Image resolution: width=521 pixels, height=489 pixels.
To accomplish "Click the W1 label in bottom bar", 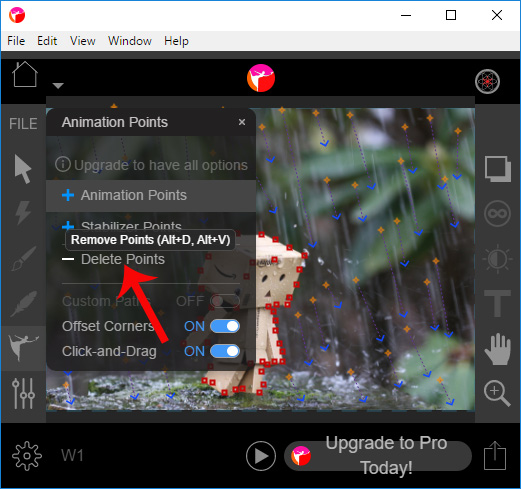I will tap(72, 456).
